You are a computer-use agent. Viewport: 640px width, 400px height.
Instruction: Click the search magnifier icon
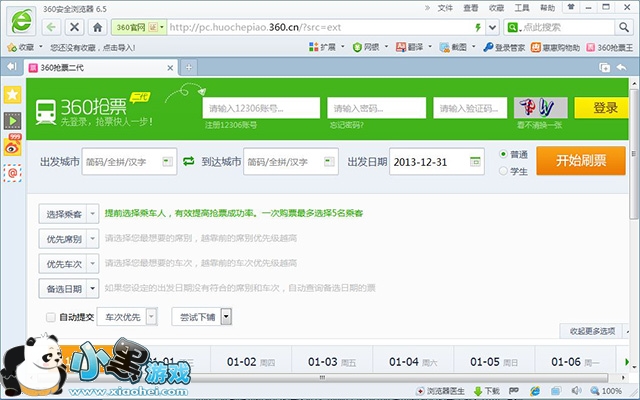(x=623, y=27)
